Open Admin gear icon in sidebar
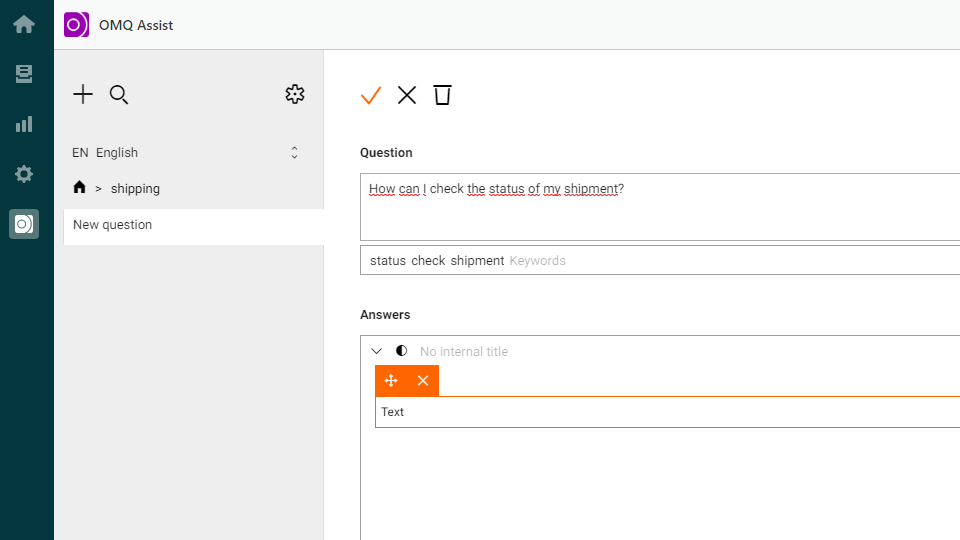This screenshot has width=960, height=540. [24, 174]
